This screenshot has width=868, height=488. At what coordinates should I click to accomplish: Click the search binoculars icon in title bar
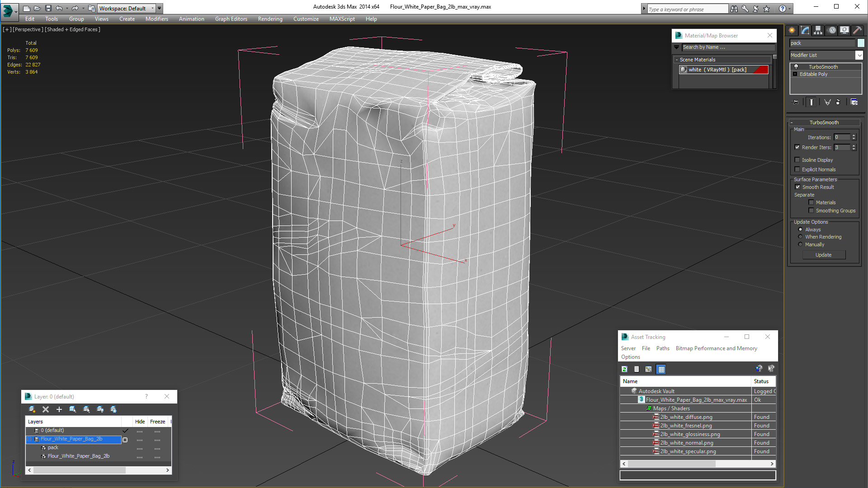click(x=734, y=9)
